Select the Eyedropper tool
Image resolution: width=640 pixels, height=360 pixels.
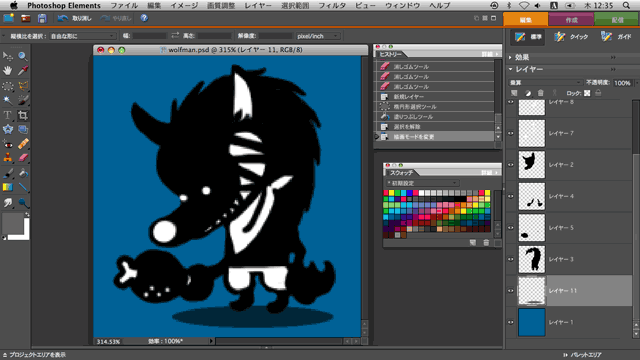coord(23,71)
